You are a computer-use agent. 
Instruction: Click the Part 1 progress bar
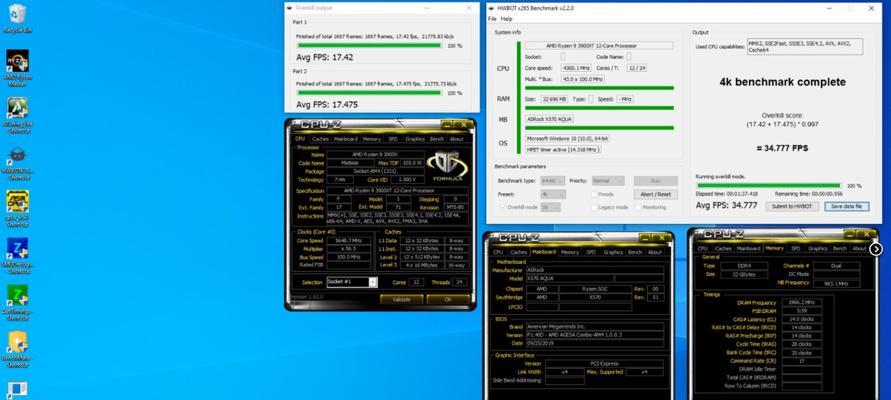[369, 45]
